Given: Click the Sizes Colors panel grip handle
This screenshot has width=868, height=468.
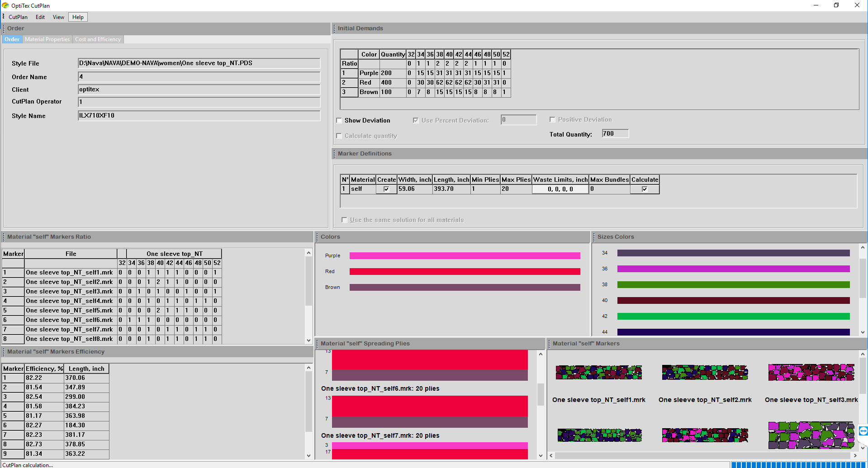Looking at the screenshot, I should (x=594, y=237).
